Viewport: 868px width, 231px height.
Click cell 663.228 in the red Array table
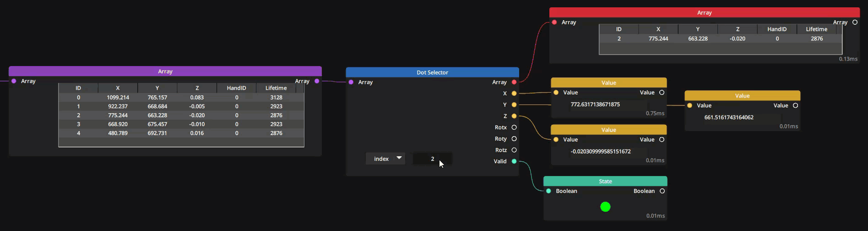(x=698, y=39)
